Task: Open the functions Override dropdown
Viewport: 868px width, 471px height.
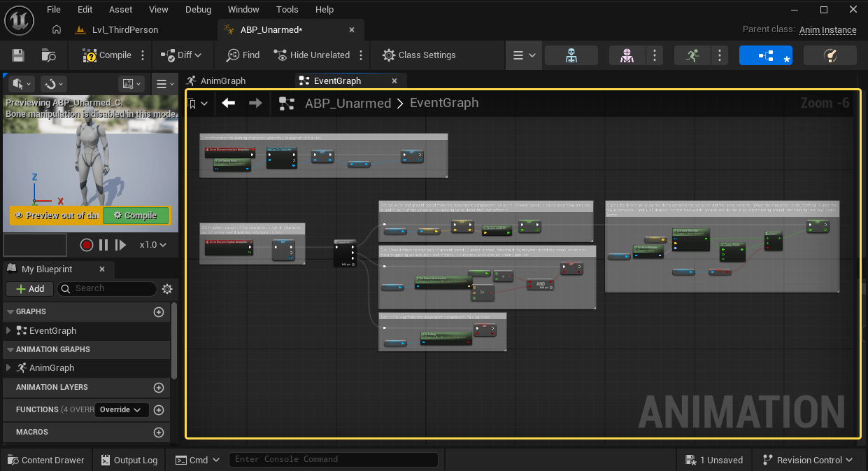Action: click(x=122, y=410)
